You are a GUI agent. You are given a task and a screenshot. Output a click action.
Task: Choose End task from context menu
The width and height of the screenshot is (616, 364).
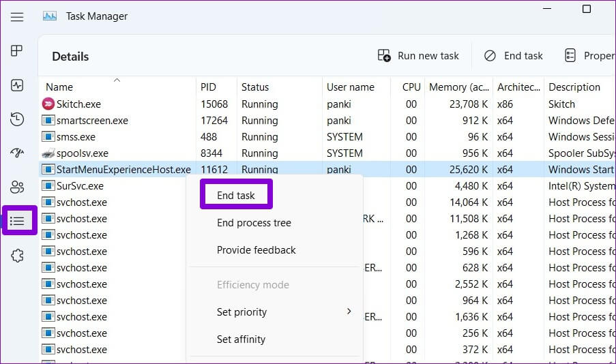(x=236, y=196)
